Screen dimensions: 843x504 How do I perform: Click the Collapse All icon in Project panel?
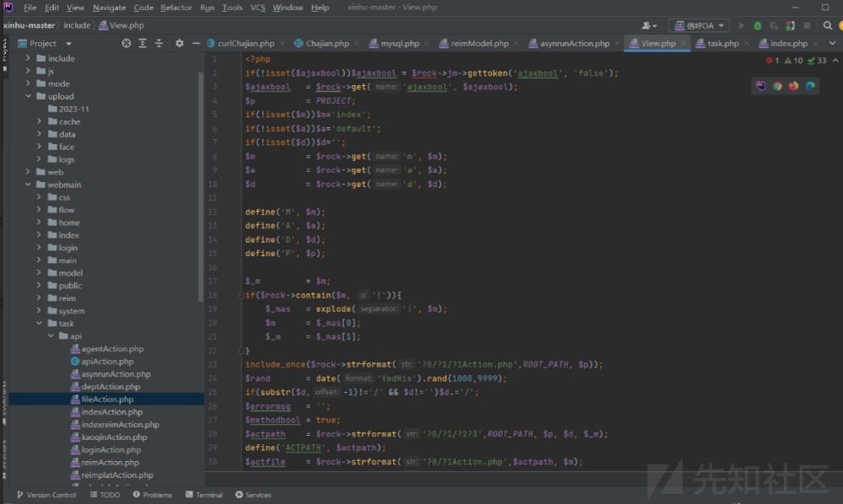[158, 43]
